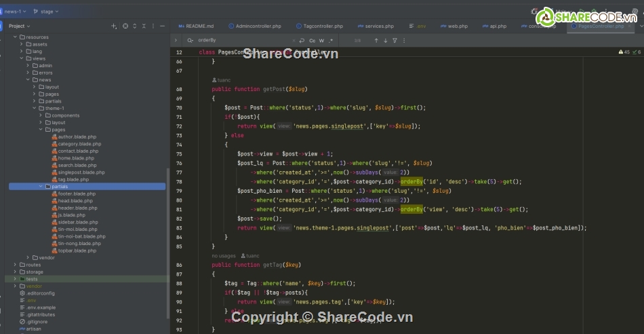
Task: Open the Project panel options (three dots)
Action: click(x=153, y=26)
